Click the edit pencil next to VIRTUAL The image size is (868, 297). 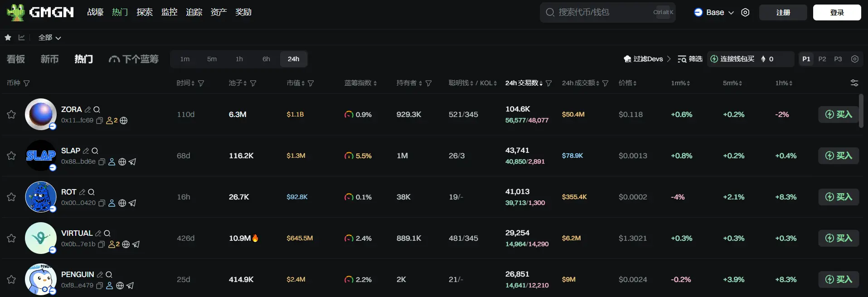[98, 234]
